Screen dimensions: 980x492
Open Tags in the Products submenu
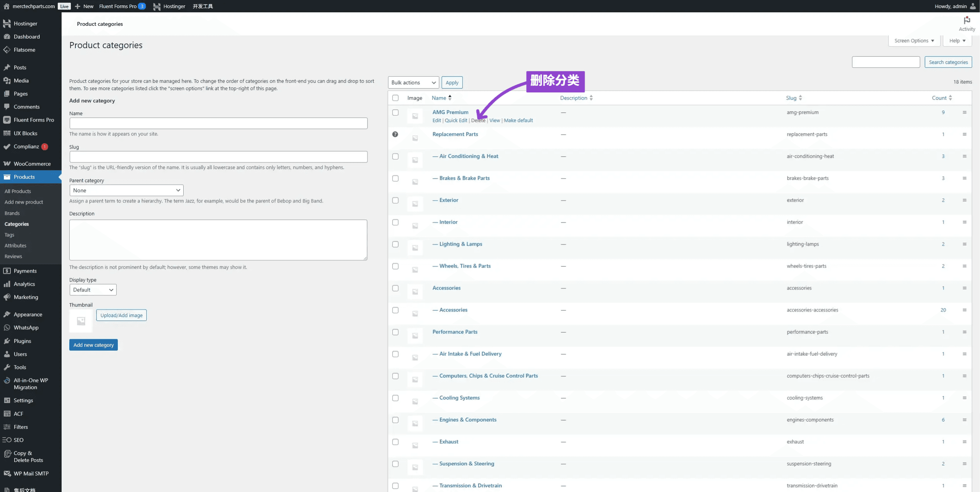pyautogui.click(x=9, y=235)
